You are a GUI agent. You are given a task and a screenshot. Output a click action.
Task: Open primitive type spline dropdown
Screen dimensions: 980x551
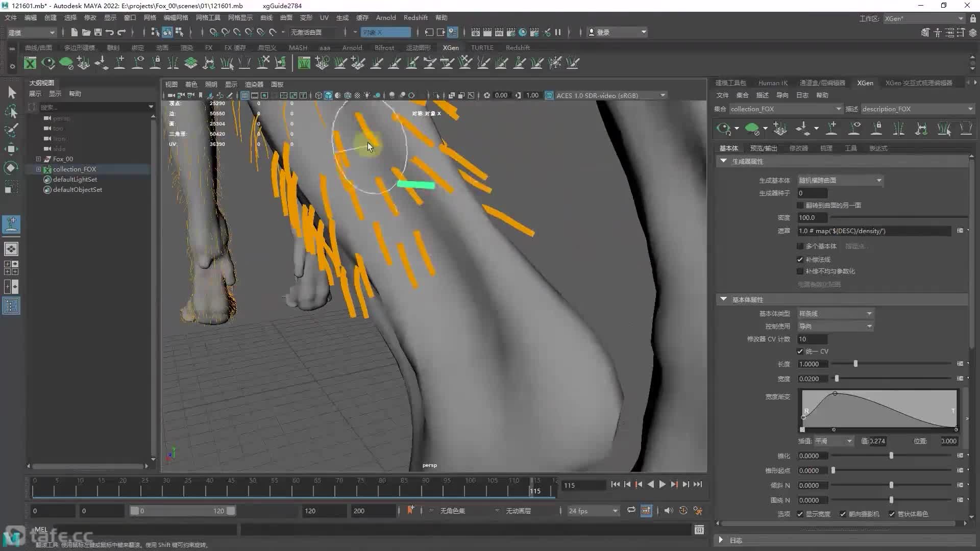click(x=836, y=313)
